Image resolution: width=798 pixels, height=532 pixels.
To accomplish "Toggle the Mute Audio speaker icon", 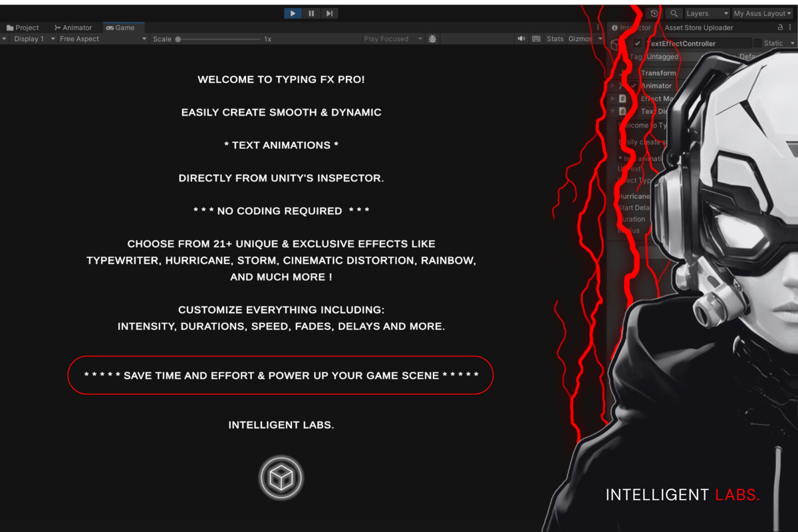I will [521, 39].
